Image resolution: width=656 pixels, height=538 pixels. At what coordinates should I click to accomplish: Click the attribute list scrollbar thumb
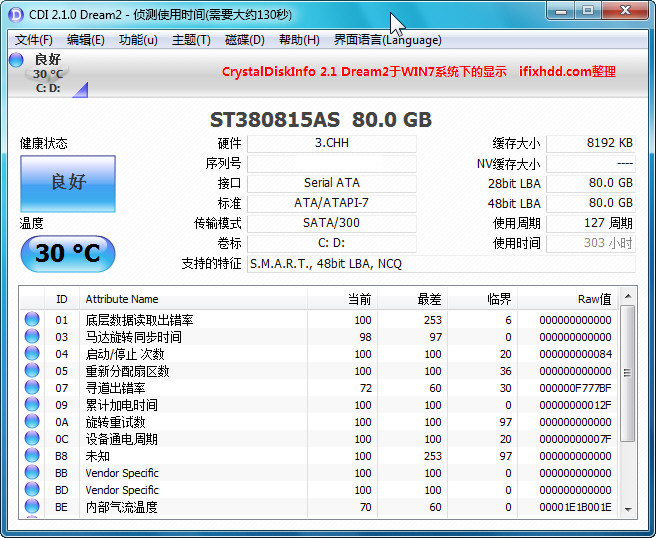click(x=628, y=373)
